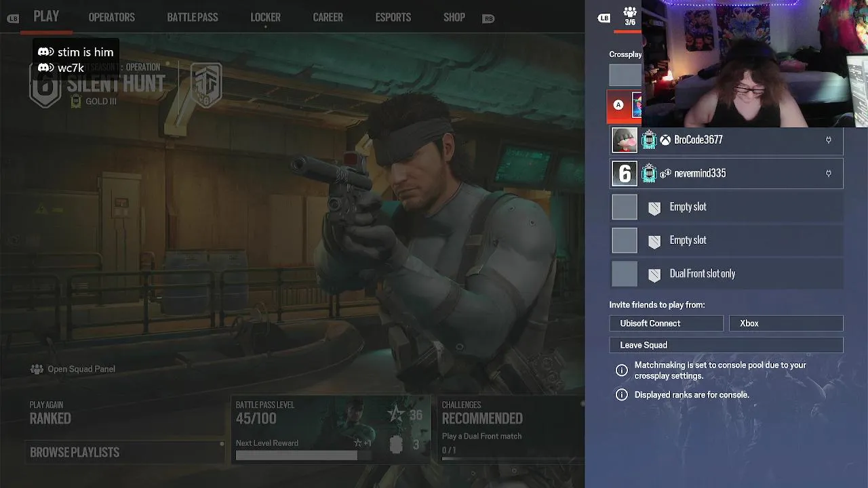Click the info icon beside matchmaking notice
Image resolution: width=868 pixels, height=488 pixels.
pos(621,370)
